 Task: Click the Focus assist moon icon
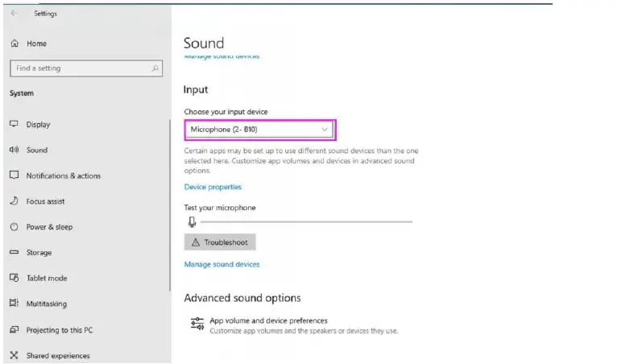click(14, 201)
